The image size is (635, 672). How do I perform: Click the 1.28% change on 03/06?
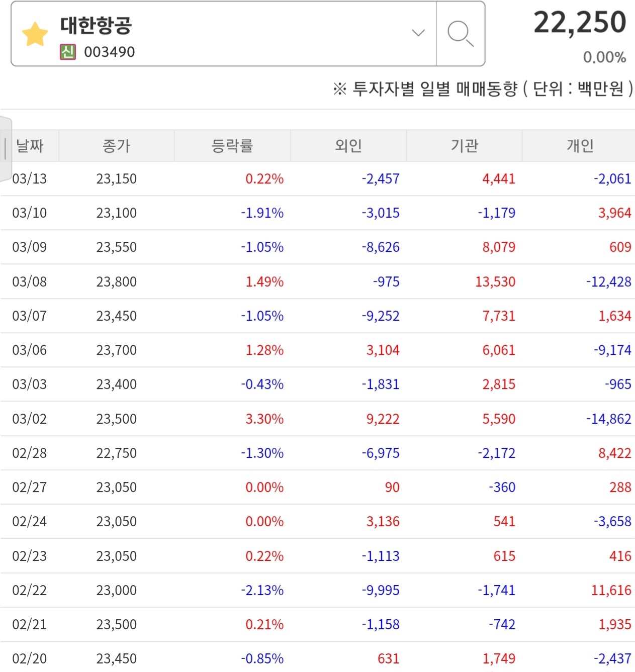coord(264,350)
